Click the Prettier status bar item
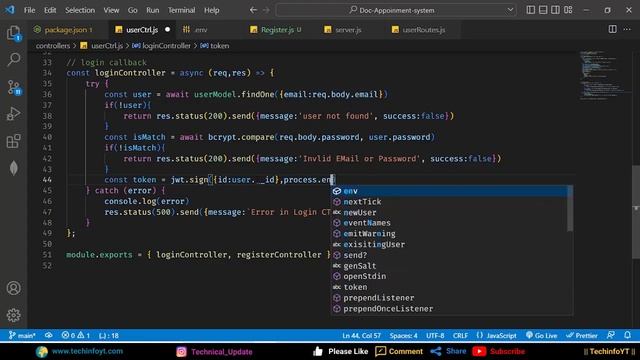 tap(582, 336)
